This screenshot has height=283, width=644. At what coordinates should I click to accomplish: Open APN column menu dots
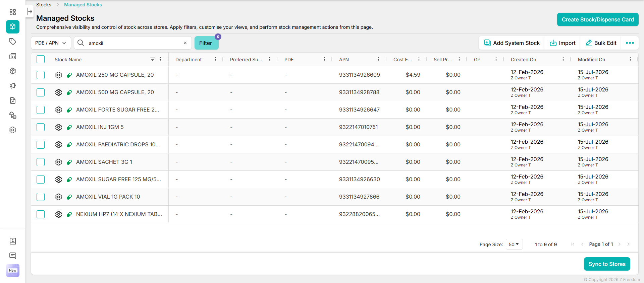click(379, 59)
